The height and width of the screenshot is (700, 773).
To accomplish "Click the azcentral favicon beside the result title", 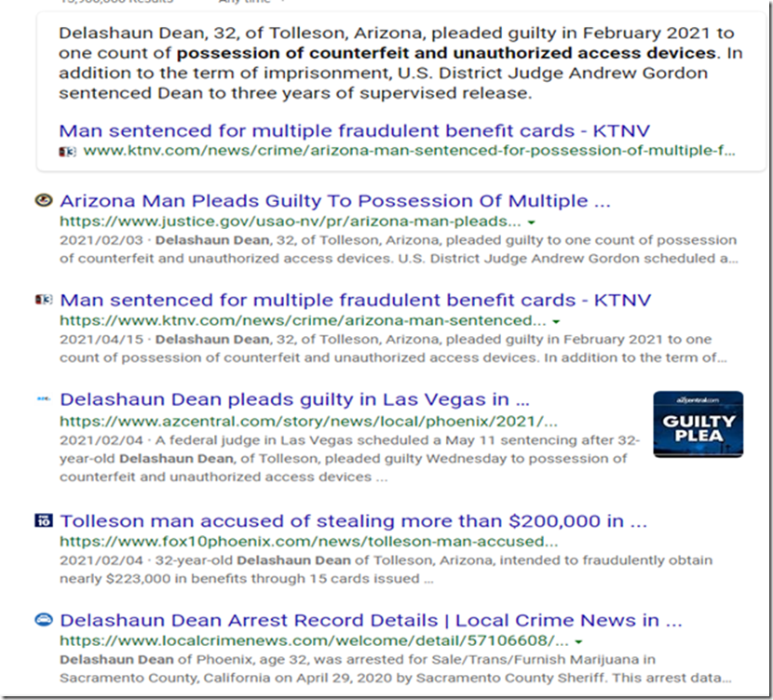I will click(43, 398).
